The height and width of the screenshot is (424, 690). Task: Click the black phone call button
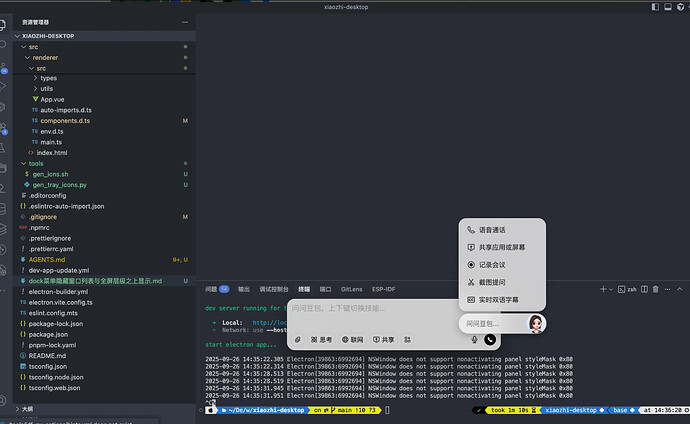pos(490,340)
